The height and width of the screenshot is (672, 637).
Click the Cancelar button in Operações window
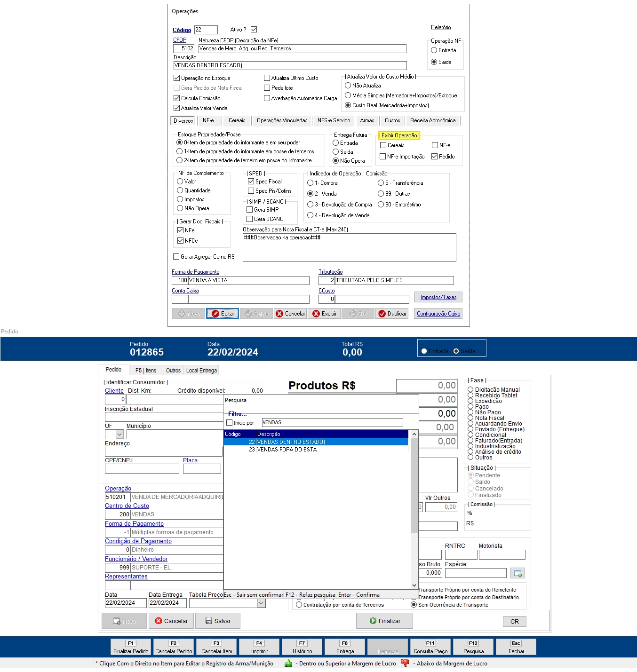click(290, 314)
